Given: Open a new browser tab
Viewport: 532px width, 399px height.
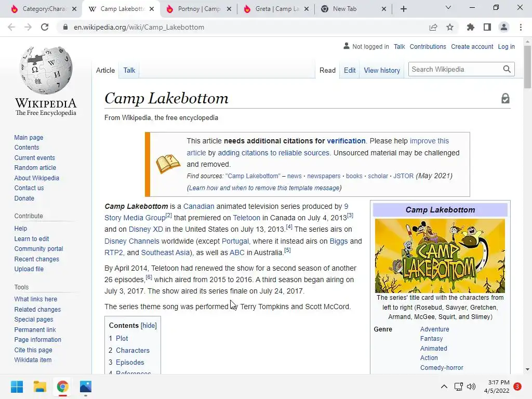Looking at the screenshot, I should [x=403, y=9].
